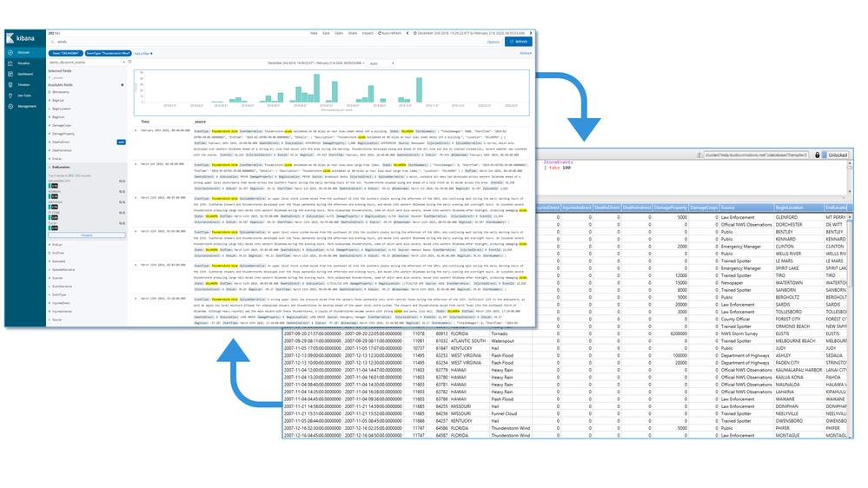The width and height of the screenshot is (868, 488).
Task: Select the BeginLat available field
Action: click(58, 100)
